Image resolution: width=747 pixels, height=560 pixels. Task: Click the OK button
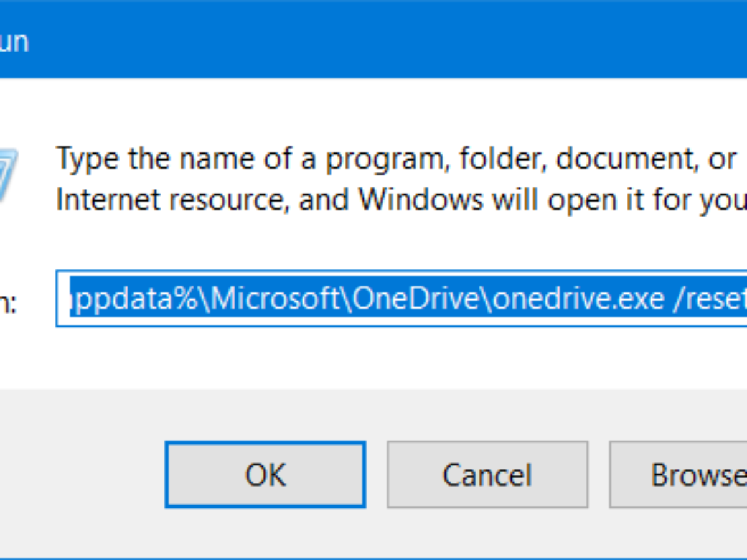tap(265, 475)
